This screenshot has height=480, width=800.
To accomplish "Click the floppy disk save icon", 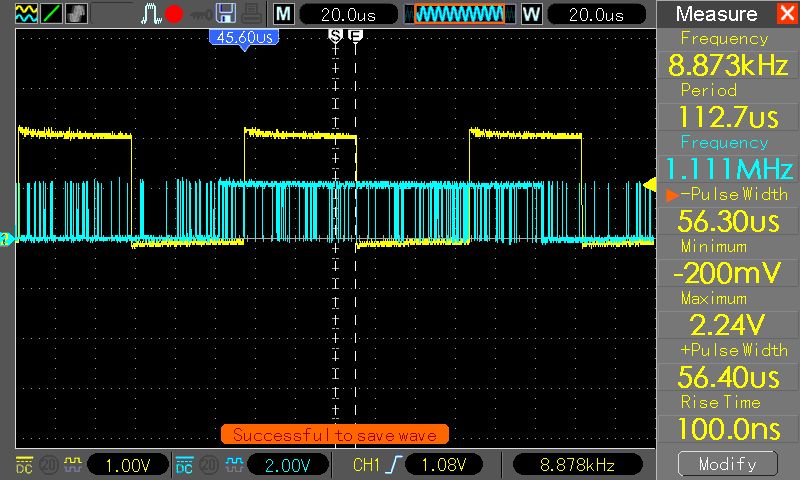I will click(x=226, y=14).
